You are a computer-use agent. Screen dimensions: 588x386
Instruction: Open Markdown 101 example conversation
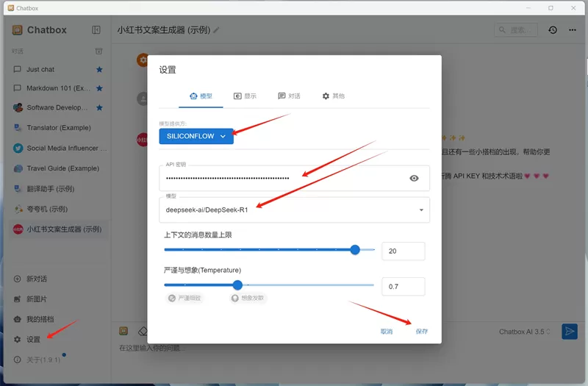pyautogui.click(x=58, y=88)
